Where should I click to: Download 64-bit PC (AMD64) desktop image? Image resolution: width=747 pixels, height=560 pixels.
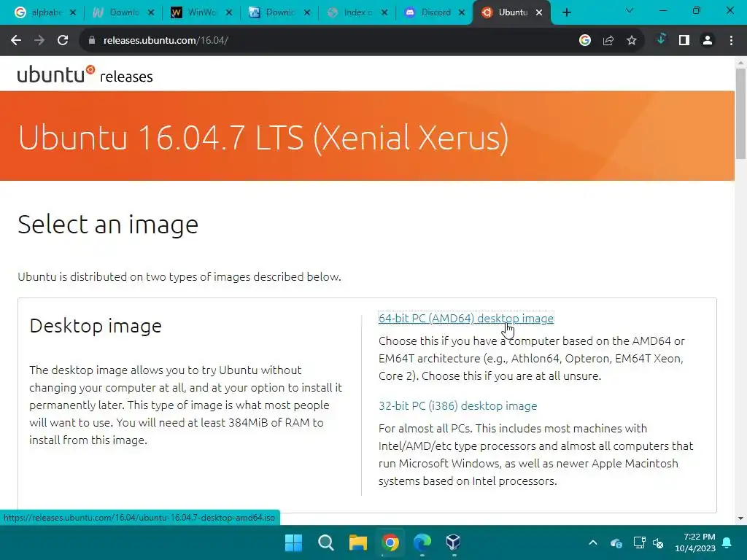466,318
